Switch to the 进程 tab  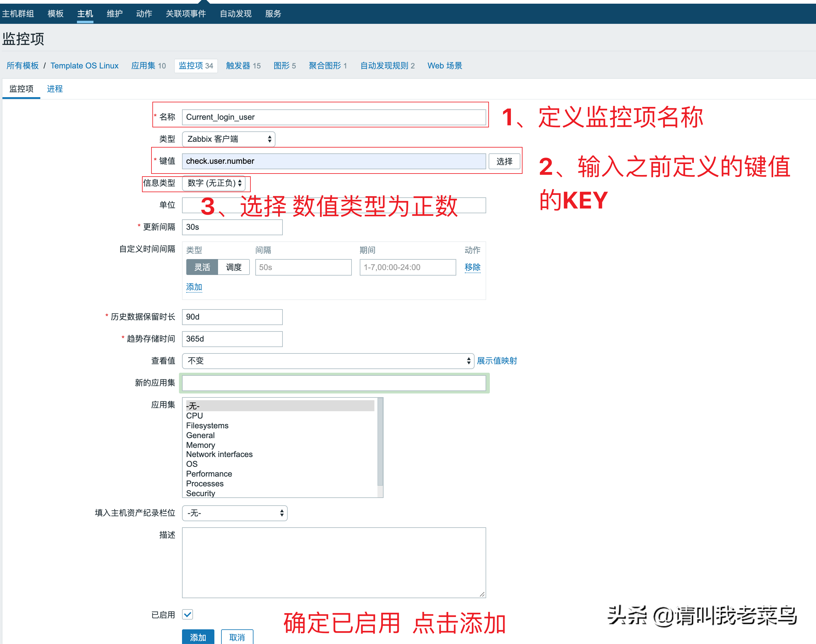(54, 89)
